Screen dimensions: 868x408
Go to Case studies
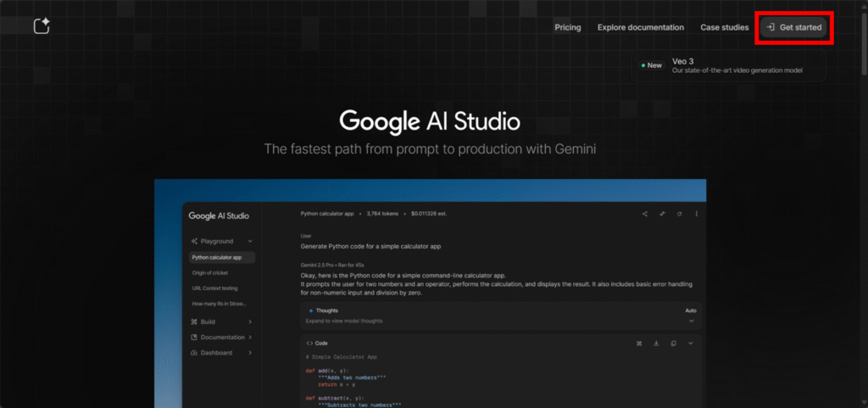pos(724,27)
